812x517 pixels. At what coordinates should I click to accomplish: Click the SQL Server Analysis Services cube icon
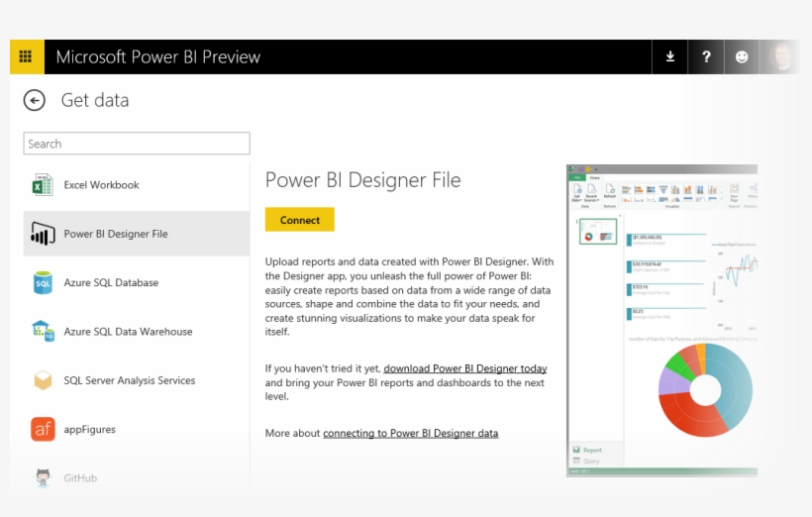43,379
